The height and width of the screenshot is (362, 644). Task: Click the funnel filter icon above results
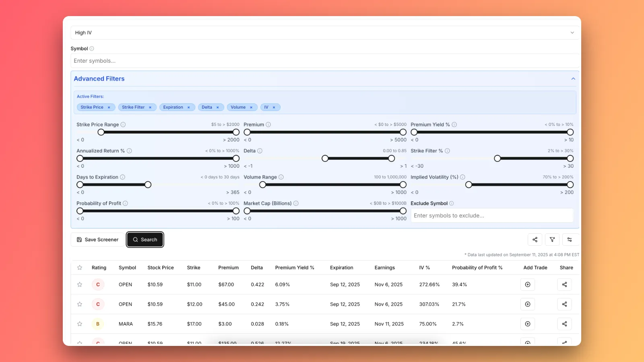coord(552,240)
